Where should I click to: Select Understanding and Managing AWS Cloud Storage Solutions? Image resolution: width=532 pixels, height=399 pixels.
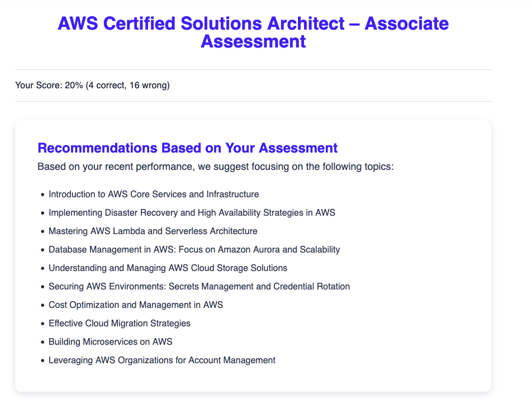(168, 268)
